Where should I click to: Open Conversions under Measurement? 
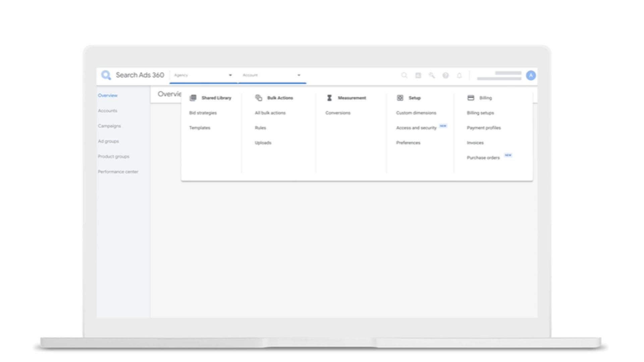tap(338, 113)
